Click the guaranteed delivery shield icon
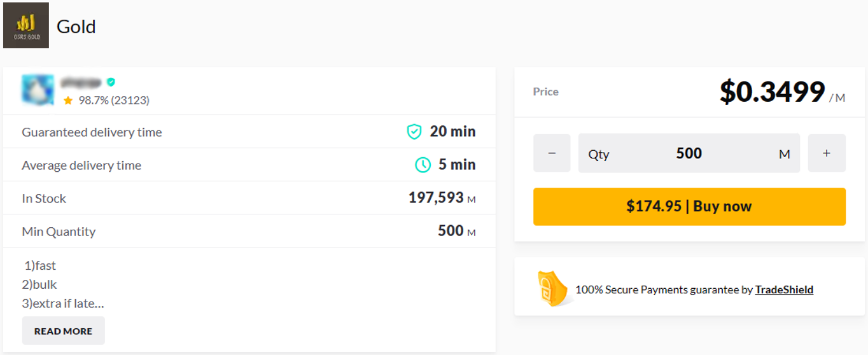 coord(414,132)
